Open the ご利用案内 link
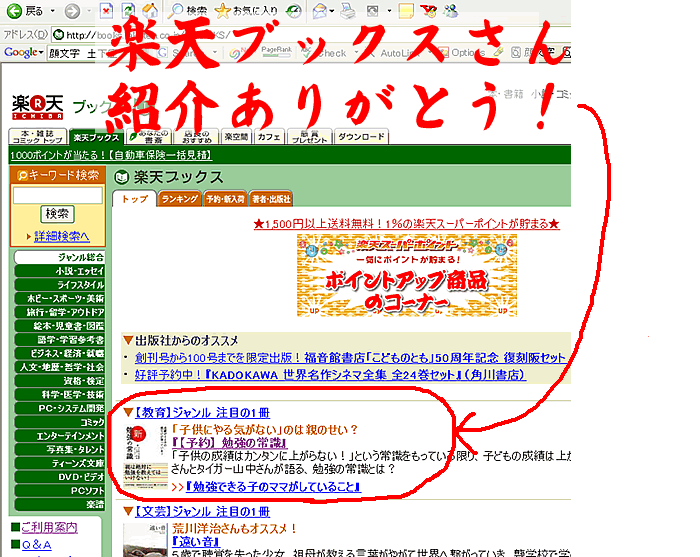Screen dimensions: 700x557 click(49, 528)
